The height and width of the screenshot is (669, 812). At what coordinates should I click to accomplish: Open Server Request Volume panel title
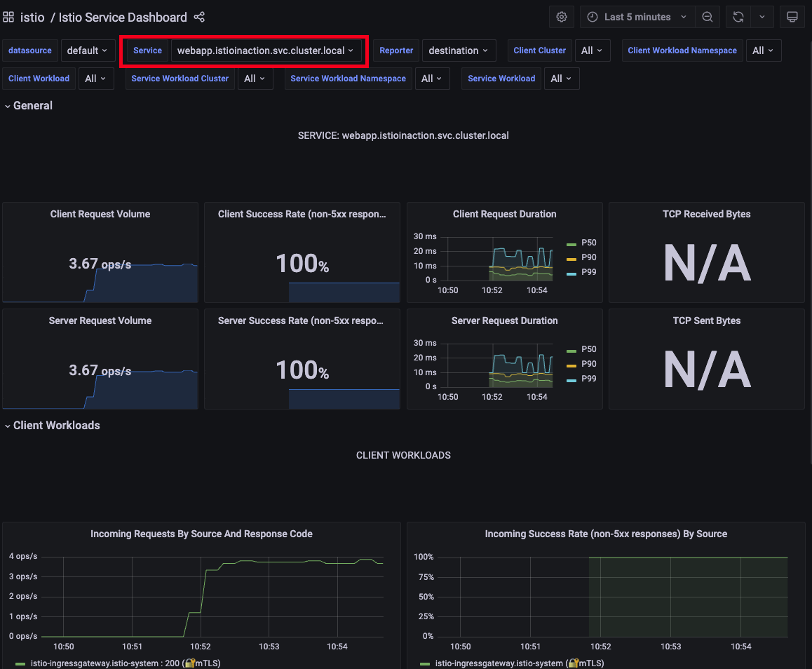pyautogui.click(x=100, y=320)
